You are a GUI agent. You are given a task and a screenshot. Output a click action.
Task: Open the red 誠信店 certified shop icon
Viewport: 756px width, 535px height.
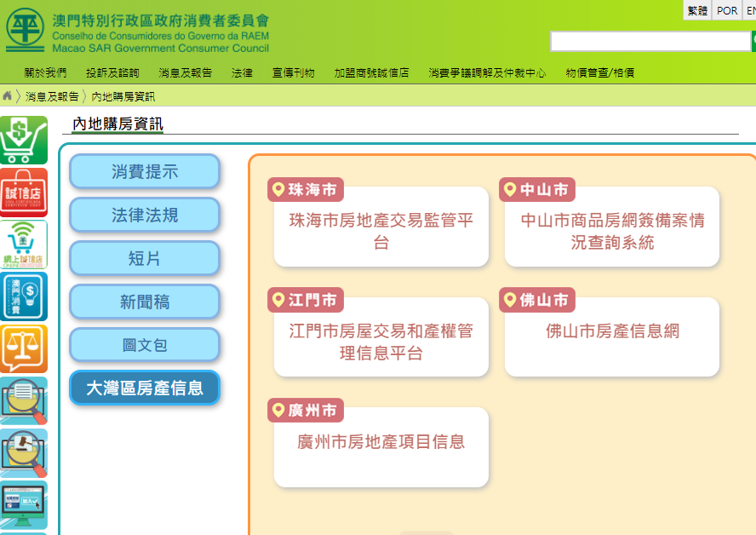[x=24, y=193]
